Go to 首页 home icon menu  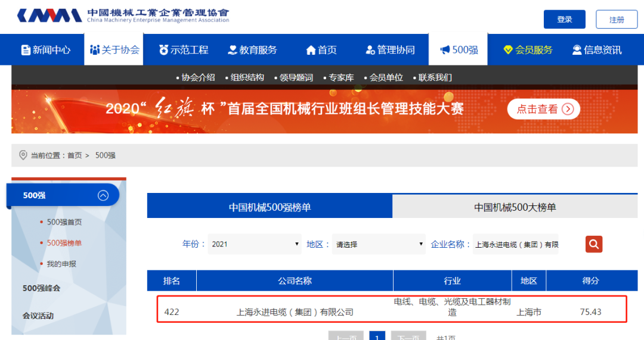tap(321, 50)
